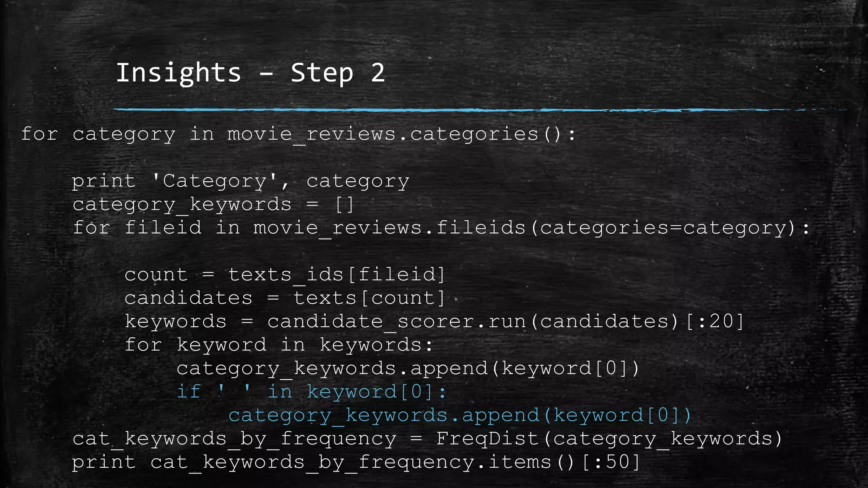Click the blue "if ' ' in keyword[0]:" line
Screen dimensions: 868x488
[x=312, y=392]
